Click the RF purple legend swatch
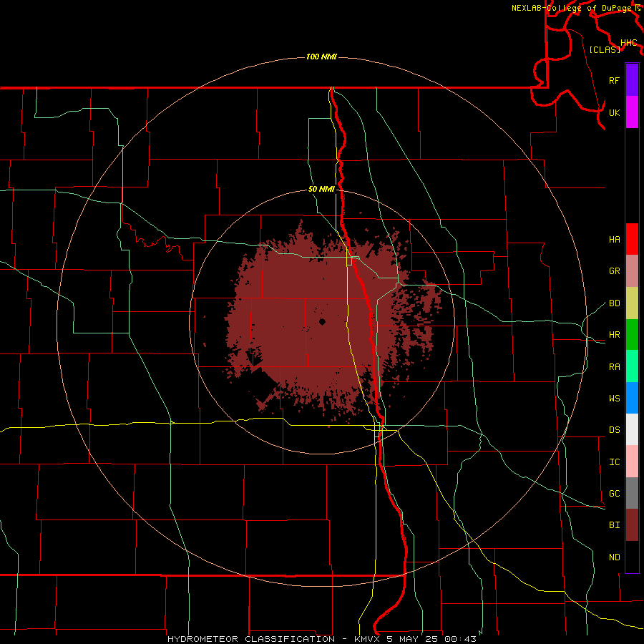This screenshot has width=644, height=644. pos(632,80)
